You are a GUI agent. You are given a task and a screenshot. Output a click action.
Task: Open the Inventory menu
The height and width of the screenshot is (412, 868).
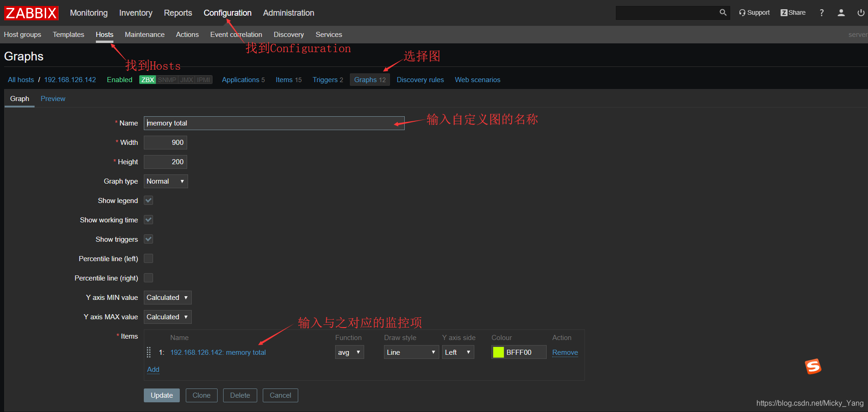[136, 13]
